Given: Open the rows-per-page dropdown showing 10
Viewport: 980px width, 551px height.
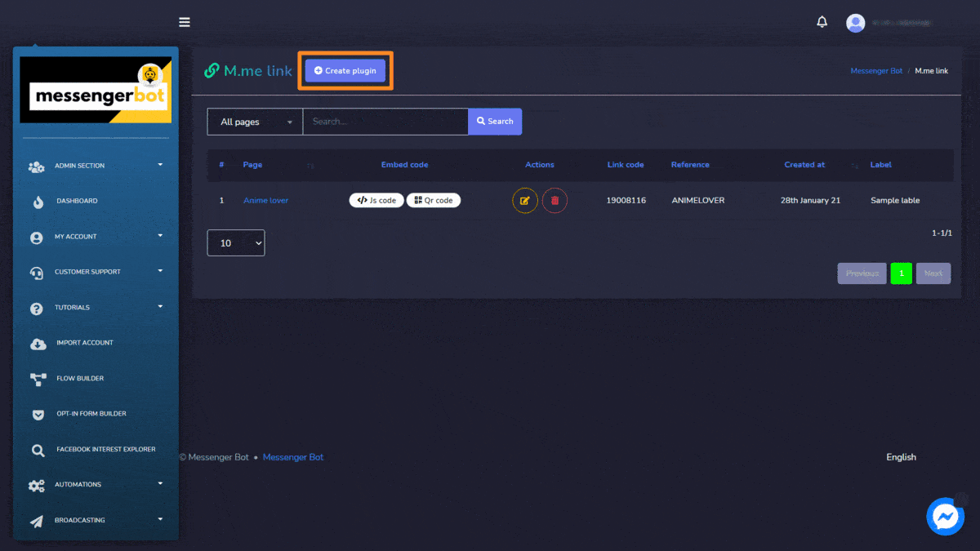Looking at the screenshot, I should [x=236, y=243].
